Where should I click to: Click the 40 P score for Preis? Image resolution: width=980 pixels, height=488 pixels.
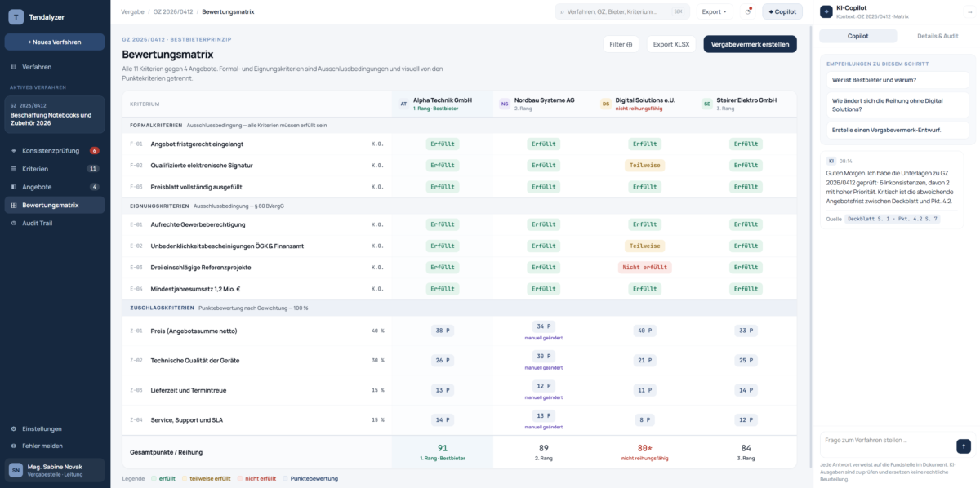click(645, 331)
